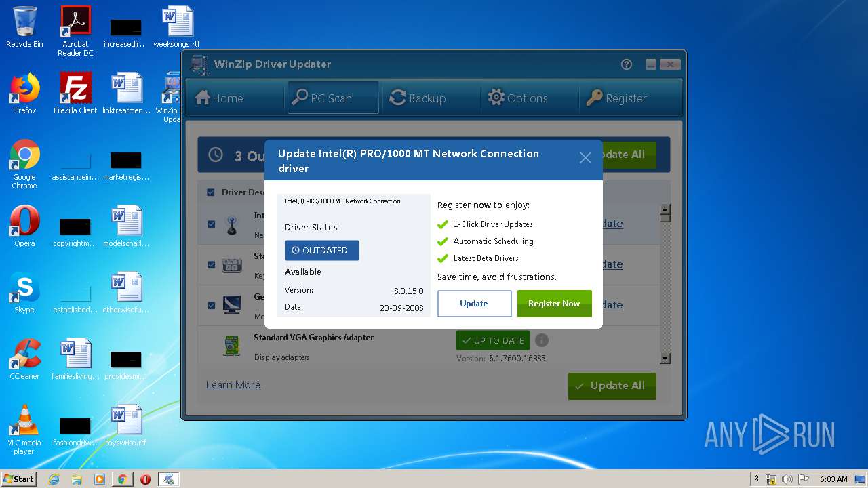This screenshot has width=868, height=488.
Task: Click the volume speaker tray icon
Action: 787,479
